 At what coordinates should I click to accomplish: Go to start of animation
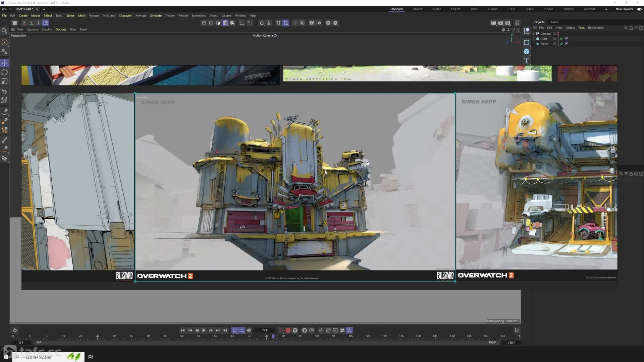[x=183, y=330]
